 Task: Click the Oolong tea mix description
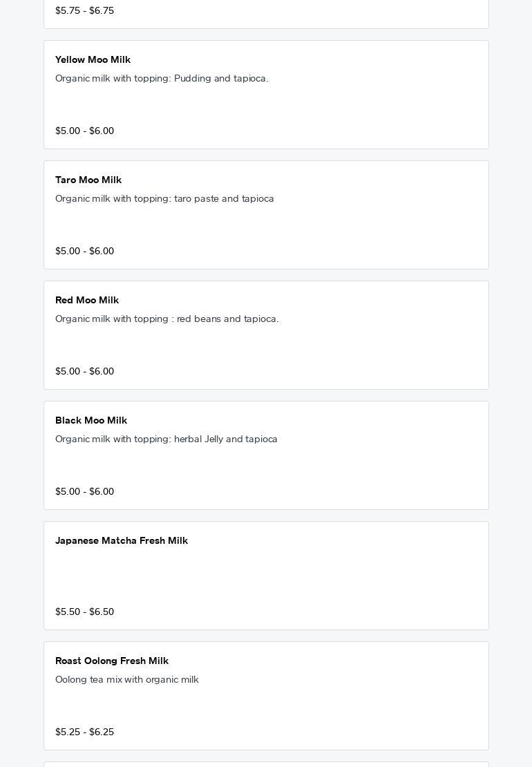click(x=127, y=680)
